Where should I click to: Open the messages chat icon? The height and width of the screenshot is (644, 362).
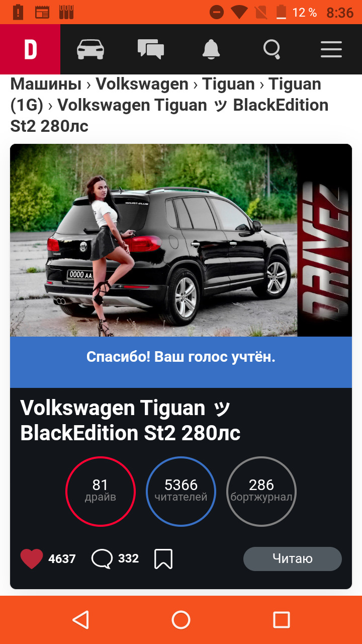coord(151,49)
